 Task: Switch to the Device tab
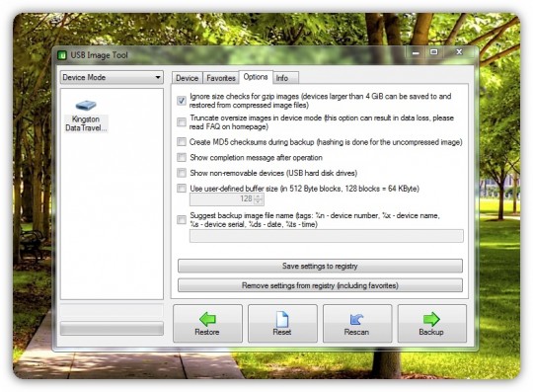[x=187, y=78]
